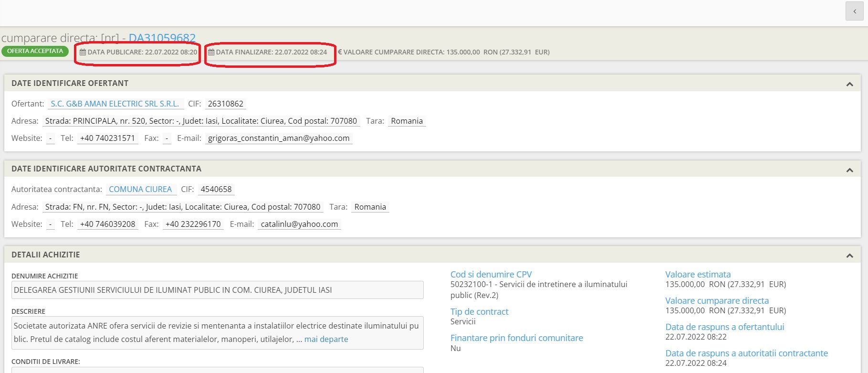Select the offerer CIF value 26310862
This screenshot has width=868, height=373.
point(225,104)
